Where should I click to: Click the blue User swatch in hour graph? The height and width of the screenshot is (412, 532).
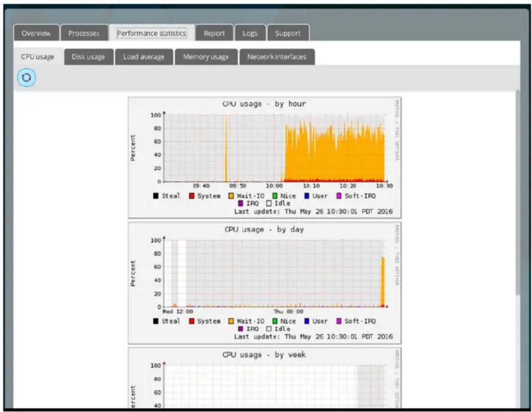[x=307, y=196]
